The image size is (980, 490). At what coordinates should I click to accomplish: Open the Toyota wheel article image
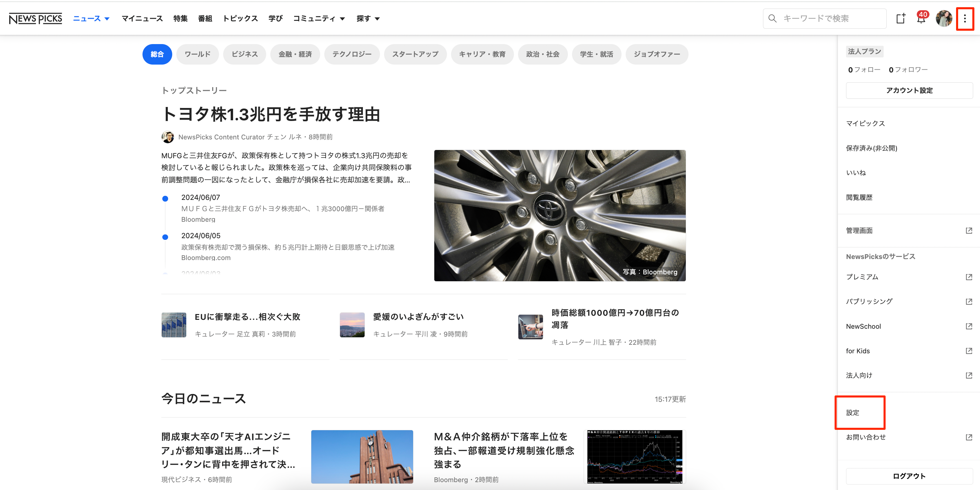click(560, 215)
